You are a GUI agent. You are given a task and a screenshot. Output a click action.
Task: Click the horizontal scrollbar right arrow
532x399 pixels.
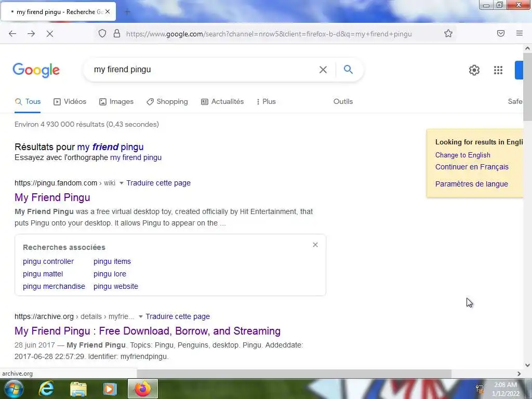pos(519,374)
